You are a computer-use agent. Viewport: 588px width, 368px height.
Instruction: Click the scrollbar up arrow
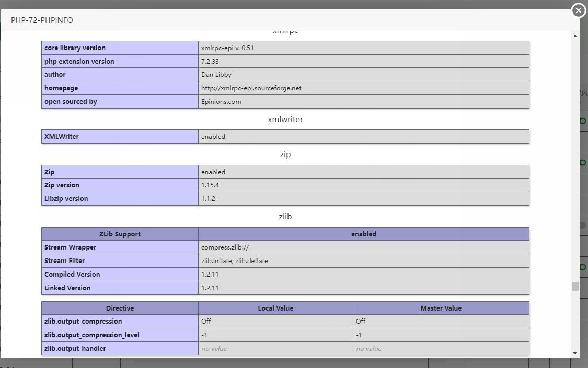pos(575,36)
